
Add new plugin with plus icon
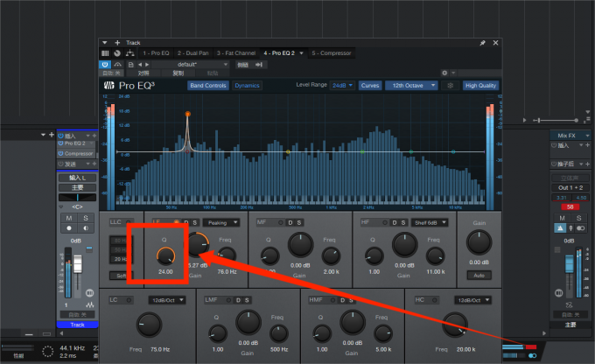pyautogui.click(x=117, y=42)
